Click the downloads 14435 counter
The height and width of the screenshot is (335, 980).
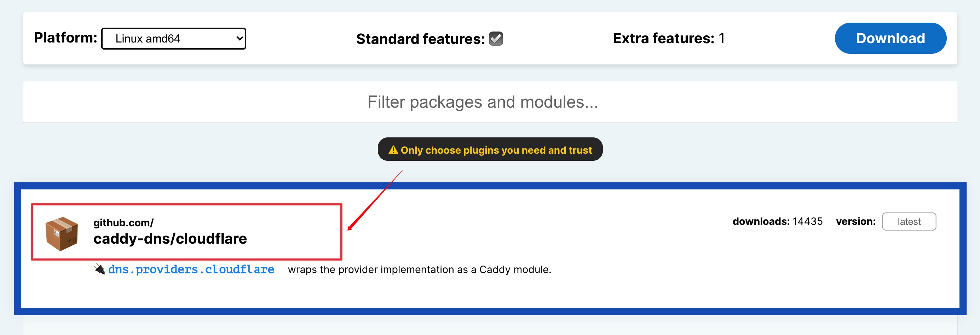tap(777, 222)
